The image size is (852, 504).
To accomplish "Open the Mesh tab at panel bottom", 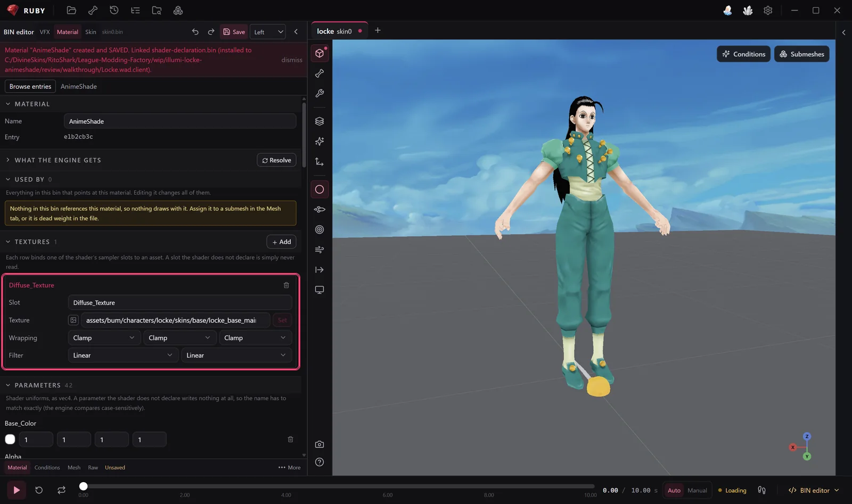I will (74, 467).
